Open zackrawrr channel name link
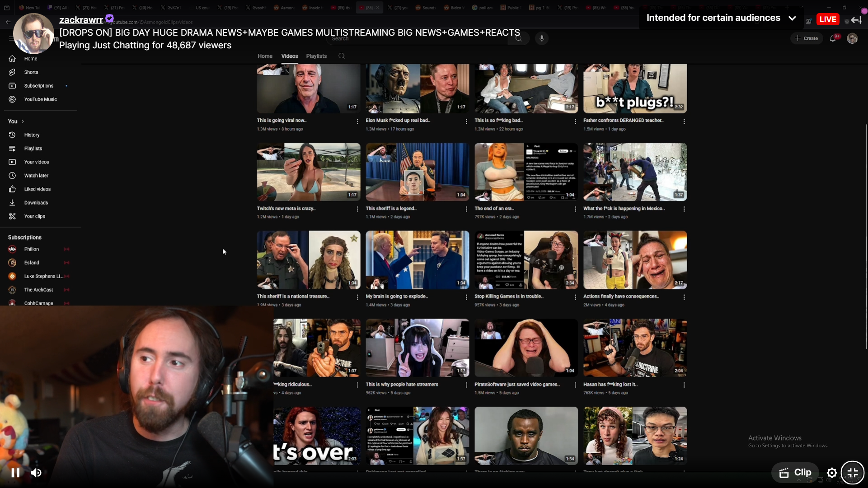868x488 pixels. pos(81,20)
